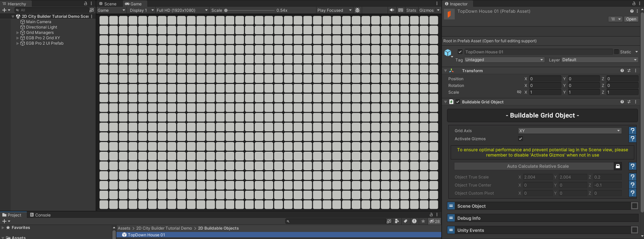Click the Game view Scale slider
The width and height of the screenshot is (644, 239).
(250, 10)
